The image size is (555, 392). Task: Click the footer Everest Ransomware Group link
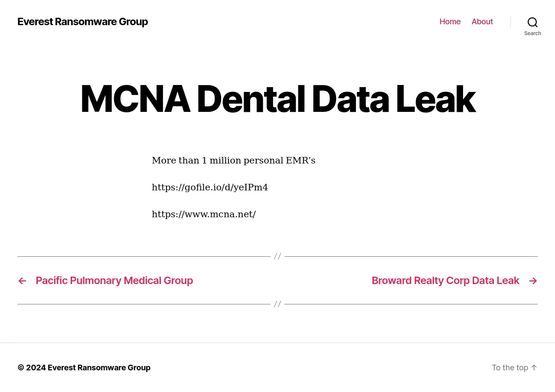pyautogui.click(x=99, y=368)
